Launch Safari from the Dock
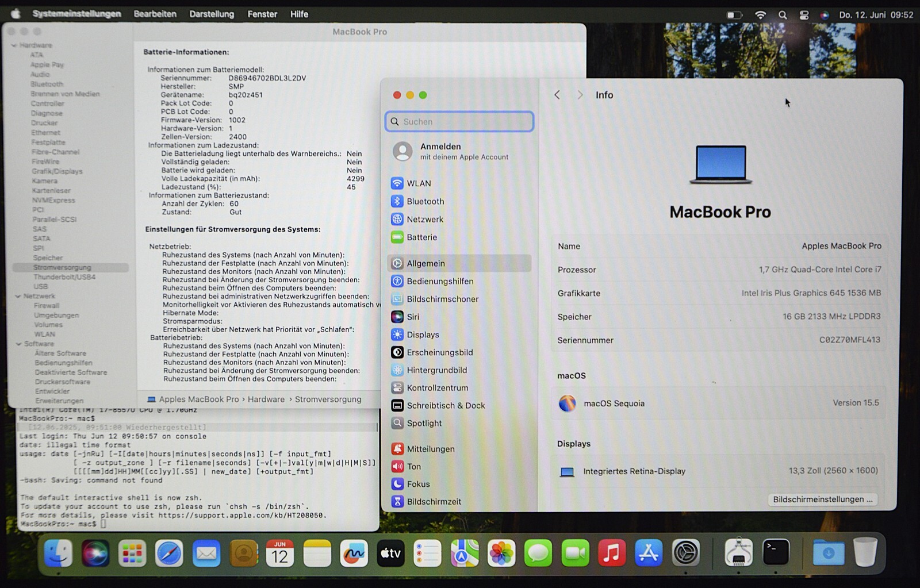Image resolution: width=920 pixels, height=588 pixels. [169, 554]
